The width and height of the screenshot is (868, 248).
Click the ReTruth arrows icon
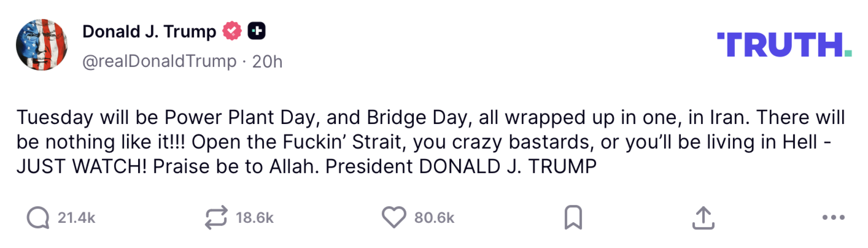coord(216,217)
